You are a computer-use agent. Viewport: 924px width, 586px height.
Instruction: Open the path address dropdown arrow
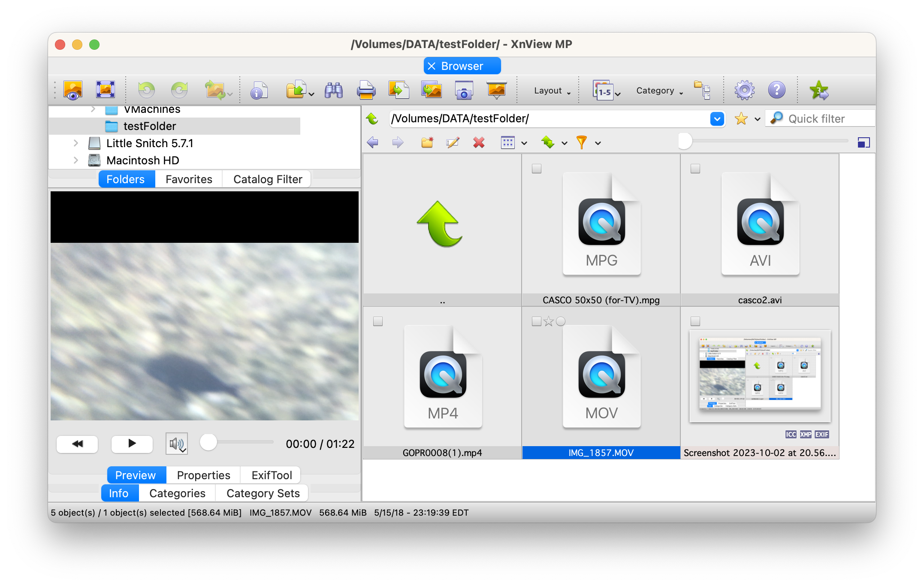(x=717, y=119)
